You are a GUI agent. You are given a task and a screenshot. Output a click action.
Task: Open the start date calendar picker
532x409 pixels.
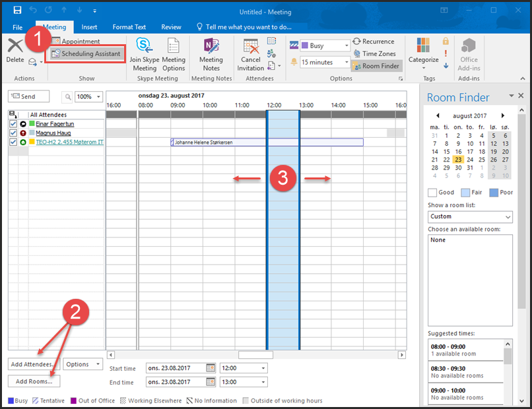(x=211, y=368)
